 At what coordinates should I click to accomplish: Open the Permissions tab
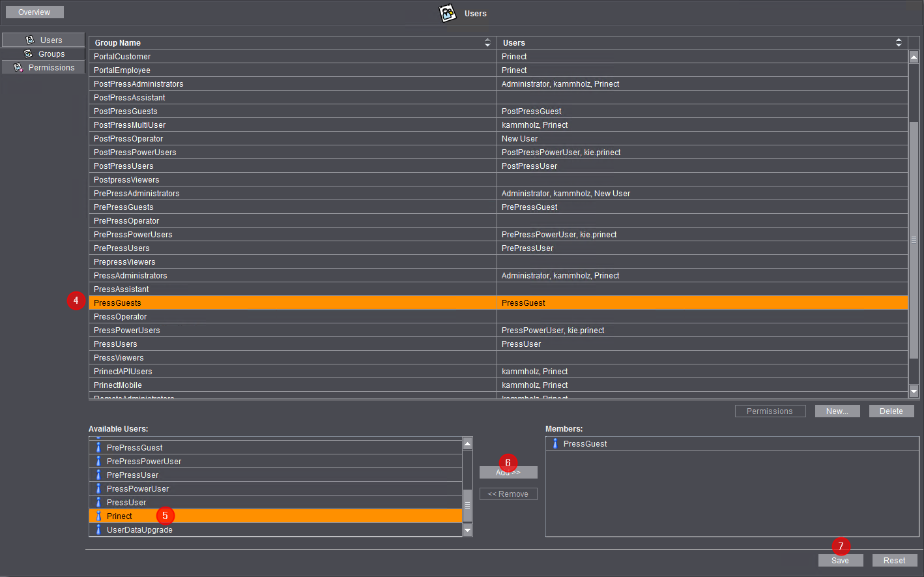(x=43, y=67)
